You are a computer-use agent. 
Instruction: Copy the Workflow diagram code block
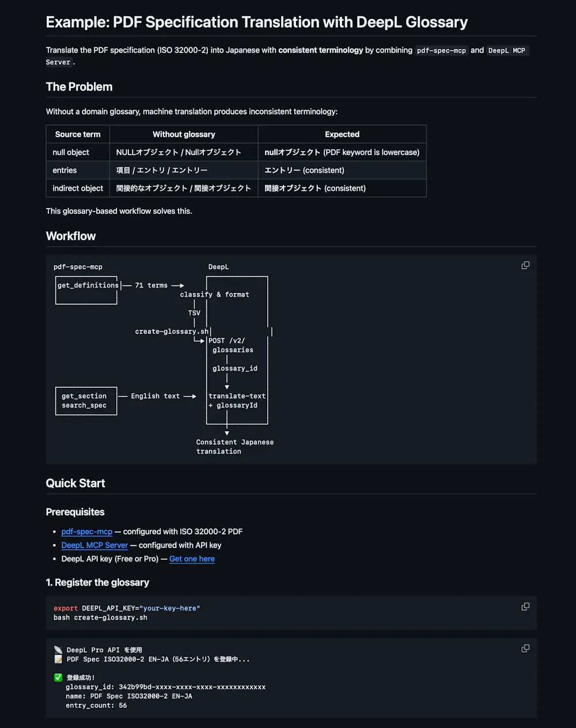(525, 265)
